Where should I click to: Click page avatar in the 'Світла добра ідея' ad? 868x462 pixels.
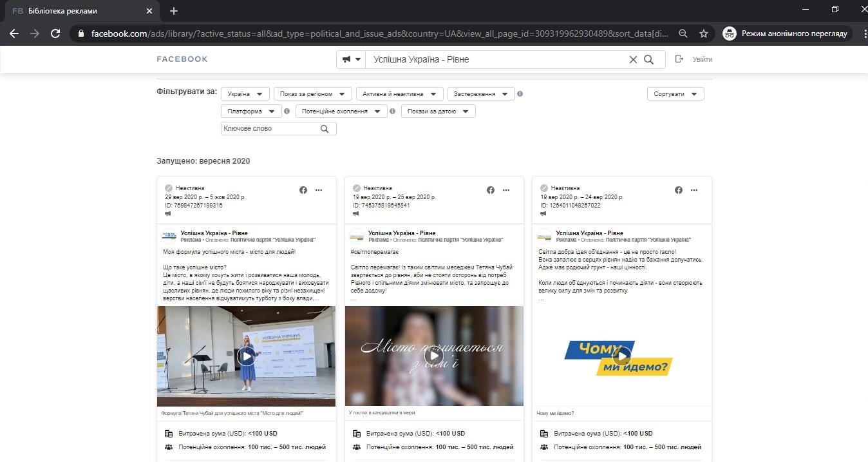(x=545, y=236)
